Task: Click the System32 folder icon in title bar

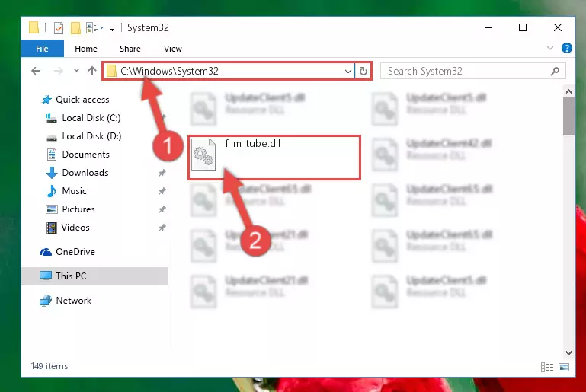Action: tap(34, 27)
